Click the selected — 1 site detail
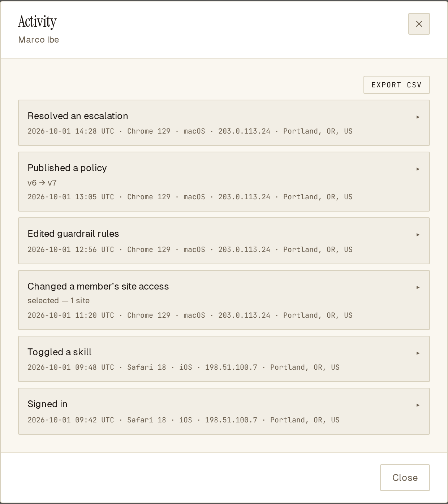 [x=59, y=300]
